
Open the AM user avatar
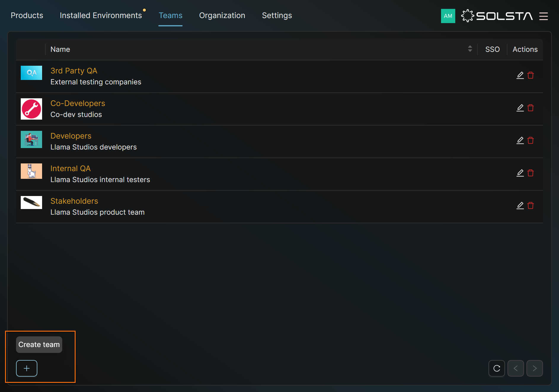pyautogui.click(x=448, y=16)
